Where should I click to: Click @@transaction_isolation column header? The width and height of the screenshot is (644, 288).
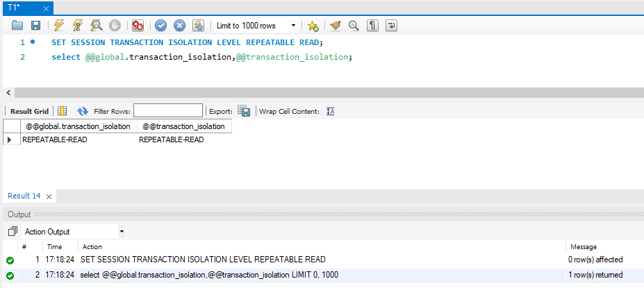184,126
